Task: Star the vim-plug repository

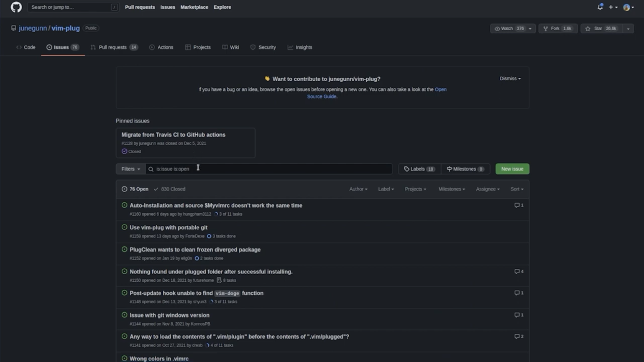Action: tap(601, 28)
